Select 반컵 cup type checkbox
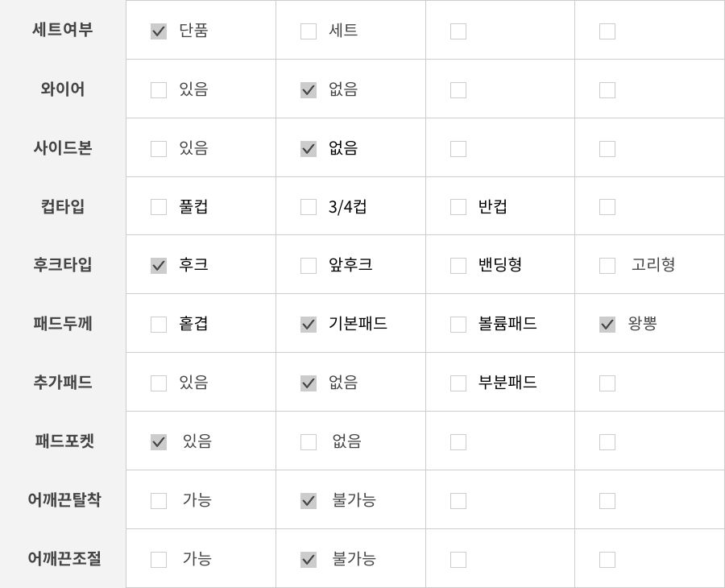725x588 pixels. (x=458, y=207)
